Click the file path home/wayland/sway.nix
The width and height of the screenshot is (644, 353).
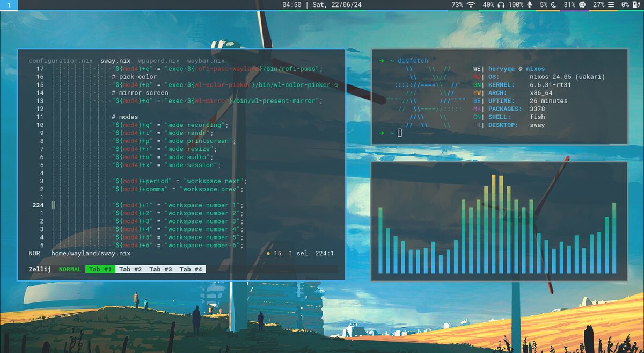coord(91,253)
